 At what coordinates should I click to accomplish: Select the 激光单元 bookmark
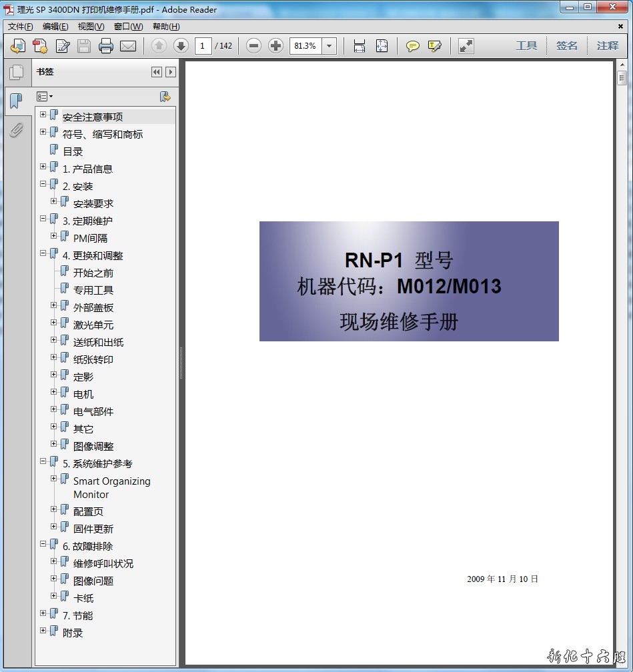pos(93,325)
